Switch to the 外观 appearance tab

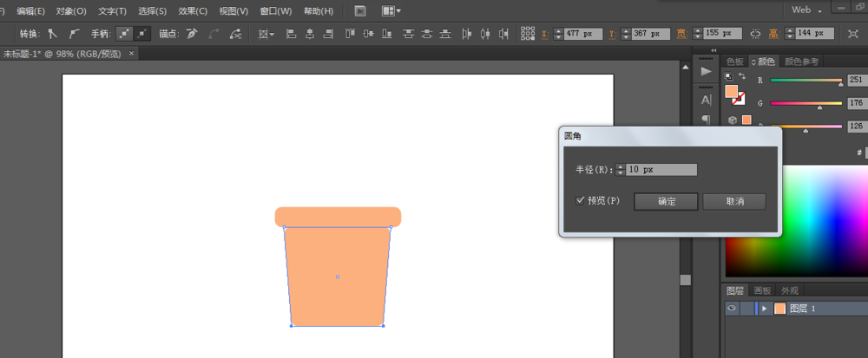coord(789,291)
